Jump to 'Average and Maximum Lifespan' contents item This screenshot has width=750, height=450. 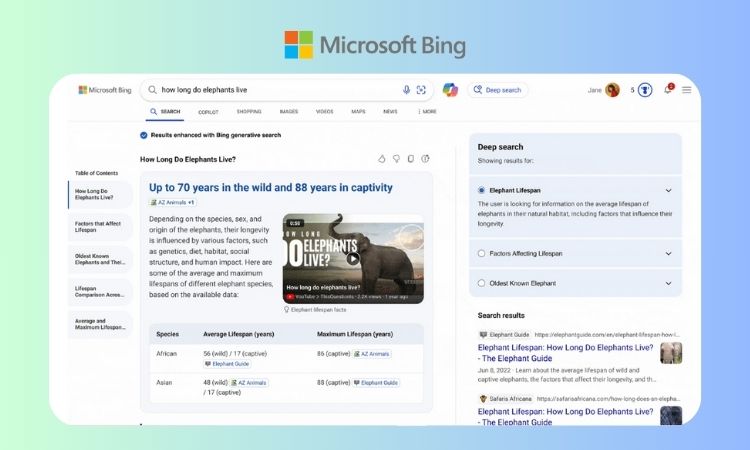(100, 324)
